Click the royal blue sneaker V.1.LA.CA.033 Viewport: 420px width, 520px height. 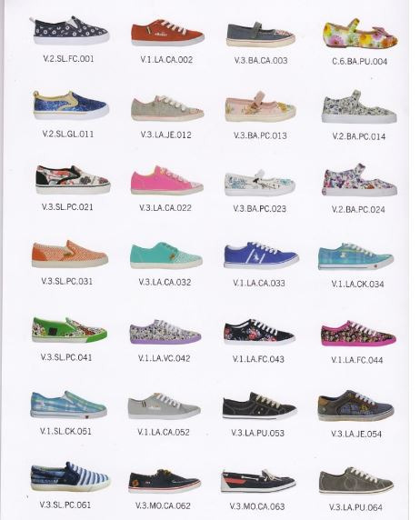261,255
